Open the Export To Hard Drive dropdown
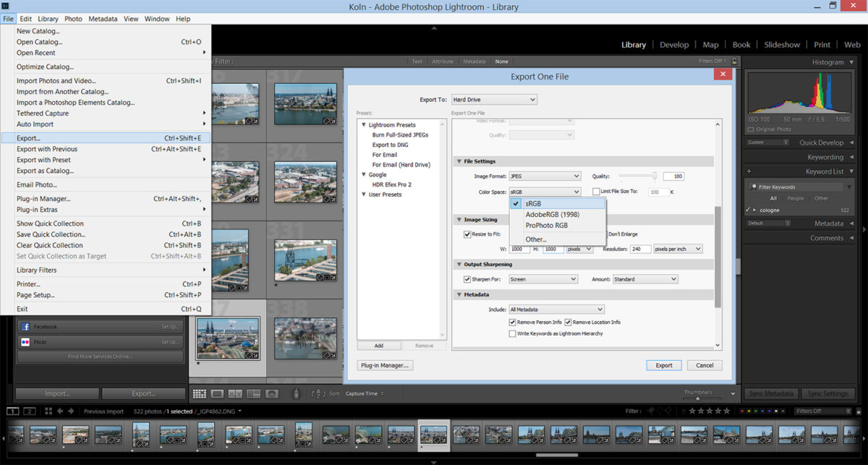The height and width of the screenshot is (465, 868). (494, 99)
